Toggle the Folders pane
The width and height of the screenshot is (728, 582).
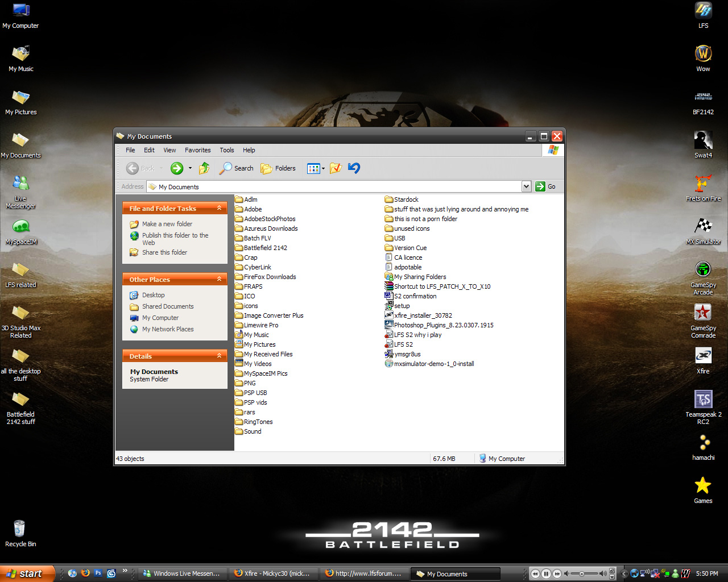pos(278,168)
